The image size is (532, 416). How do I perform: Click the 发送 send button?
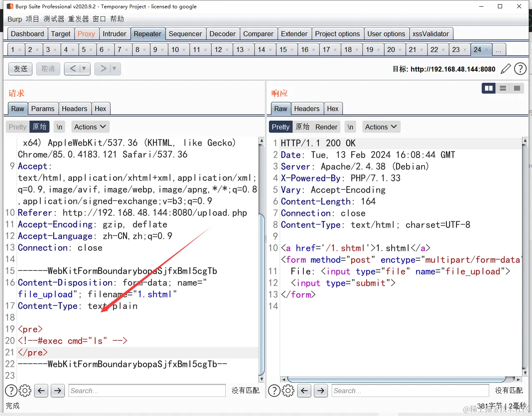tap(20, 69)
